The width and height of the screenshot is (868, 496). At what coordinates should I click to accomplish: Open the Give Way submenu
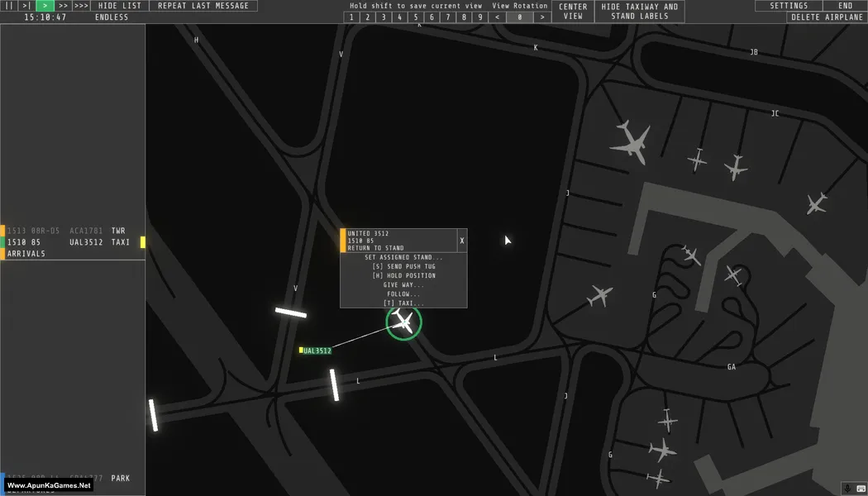click(403, 285)
